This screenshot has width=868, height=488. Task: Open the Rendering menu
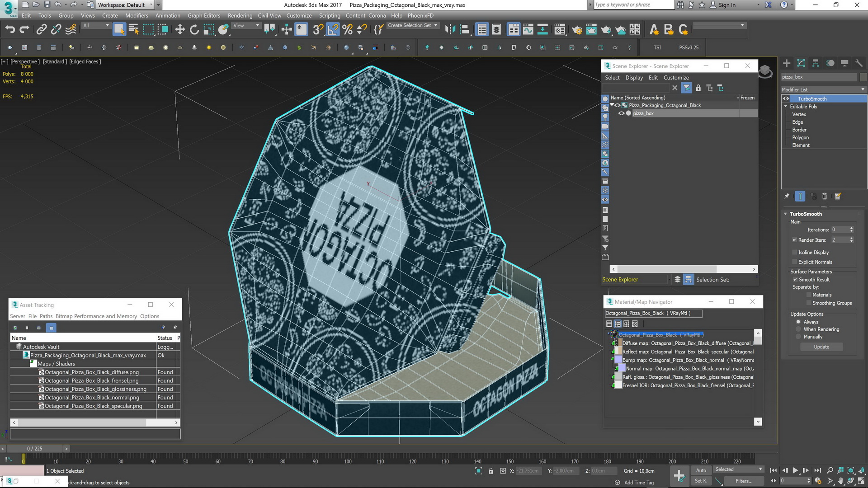pos(240,15)
